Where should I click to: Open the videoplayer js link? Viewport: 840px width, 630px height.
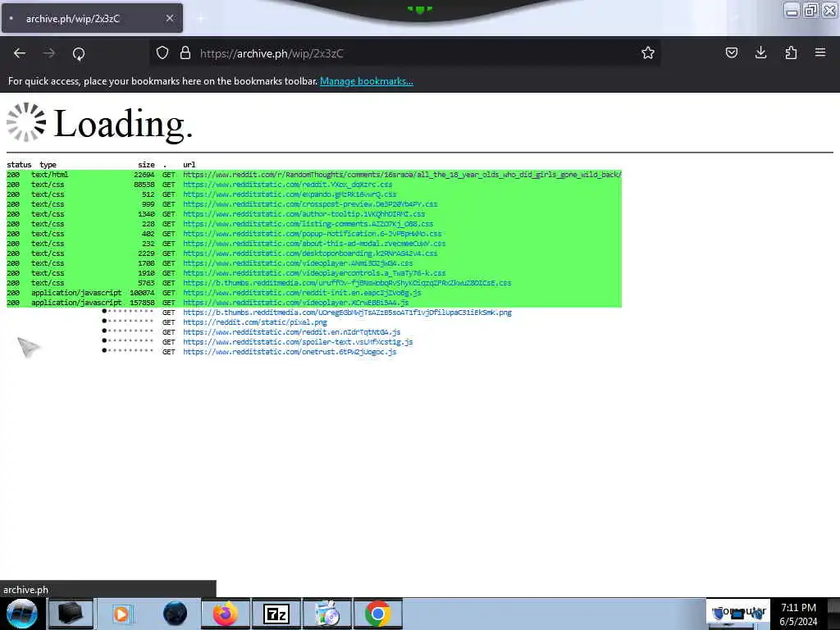[x=295, y=303]
